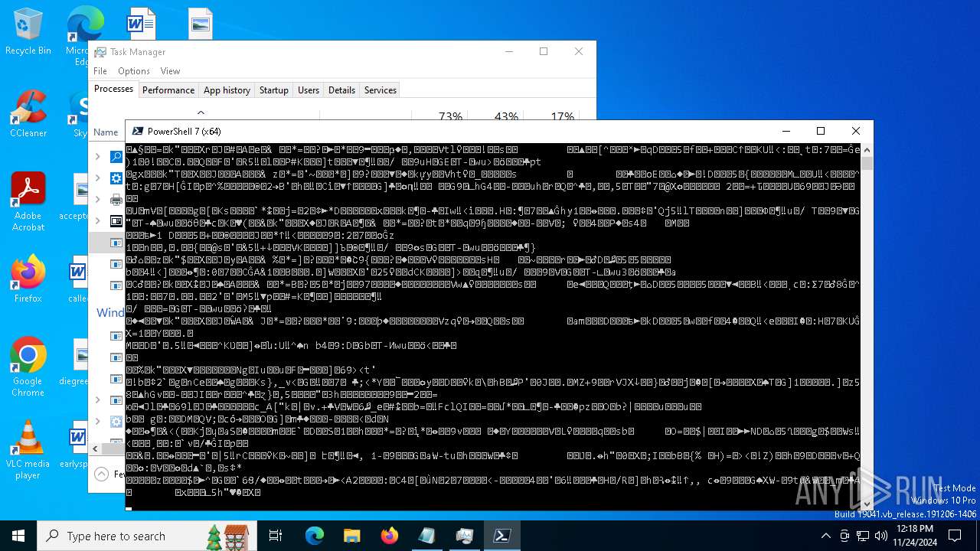This screenshot has width=980, height=551.
Task: Select the Skype desktop shortcut
Action: tap(80, 113)
